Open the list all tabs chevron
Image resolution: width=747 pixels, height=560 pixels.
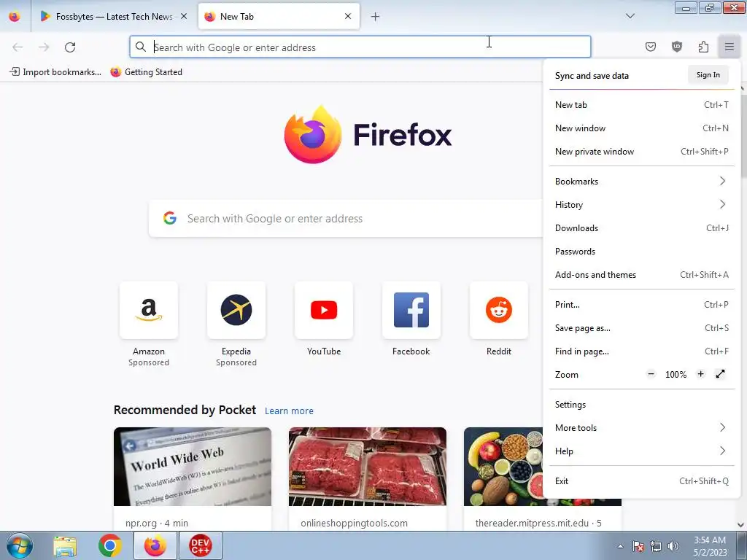pos(630,16)
